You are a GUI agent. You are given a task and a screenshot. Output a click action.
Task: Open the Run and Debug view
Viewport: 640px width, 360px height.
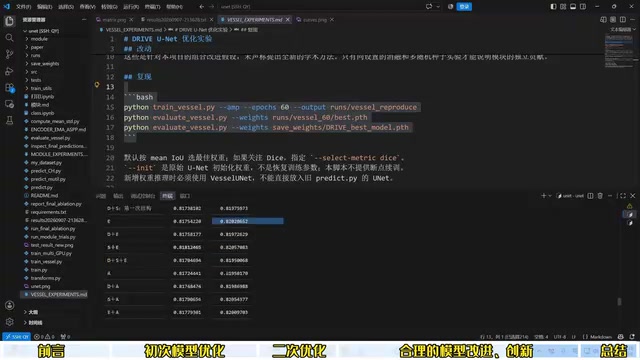[x=9, y=71]
